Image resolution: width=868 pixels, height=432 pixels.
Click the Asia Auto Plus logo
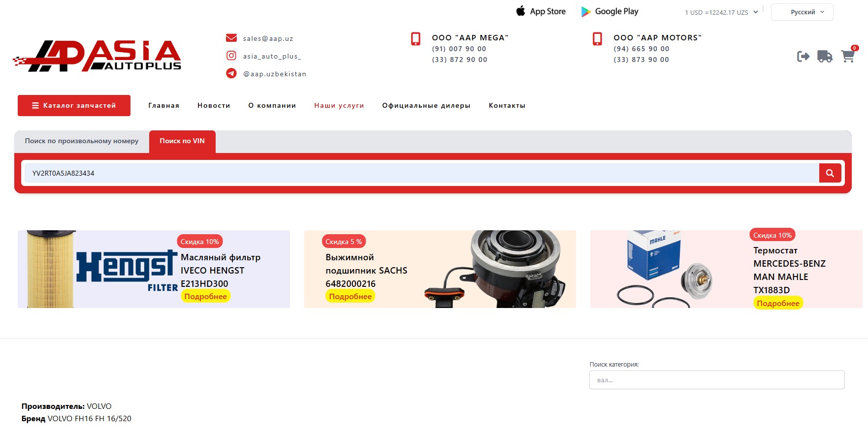(97, 56)
